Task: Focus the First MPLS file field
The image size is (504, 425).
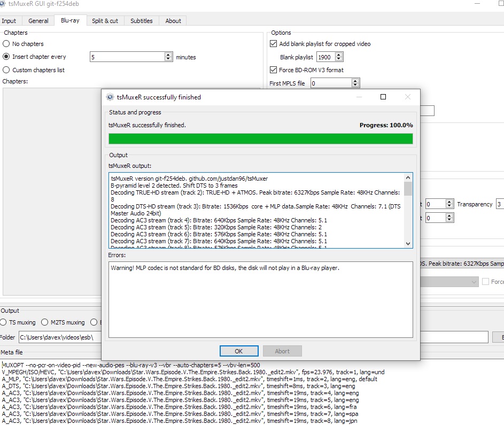Action: (331, 83)
